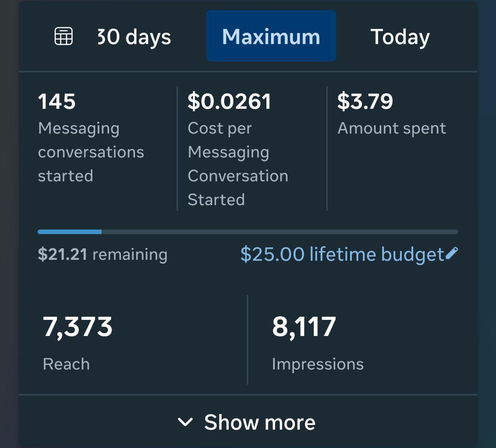496x448 pixels.
Task: Click the Impressions label
Action: 317,364
